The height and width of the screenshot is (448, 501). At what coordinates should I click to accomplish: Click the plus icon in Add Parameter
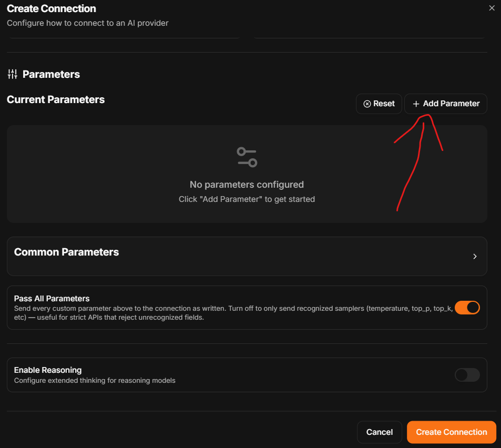pos(416,104)
